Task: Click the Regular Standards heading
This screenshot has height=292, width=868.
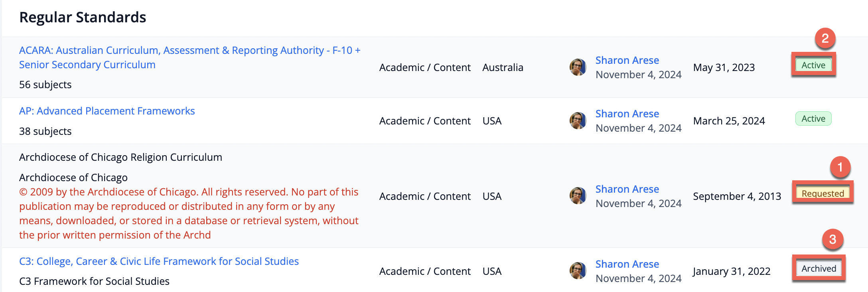Action: 83,18
